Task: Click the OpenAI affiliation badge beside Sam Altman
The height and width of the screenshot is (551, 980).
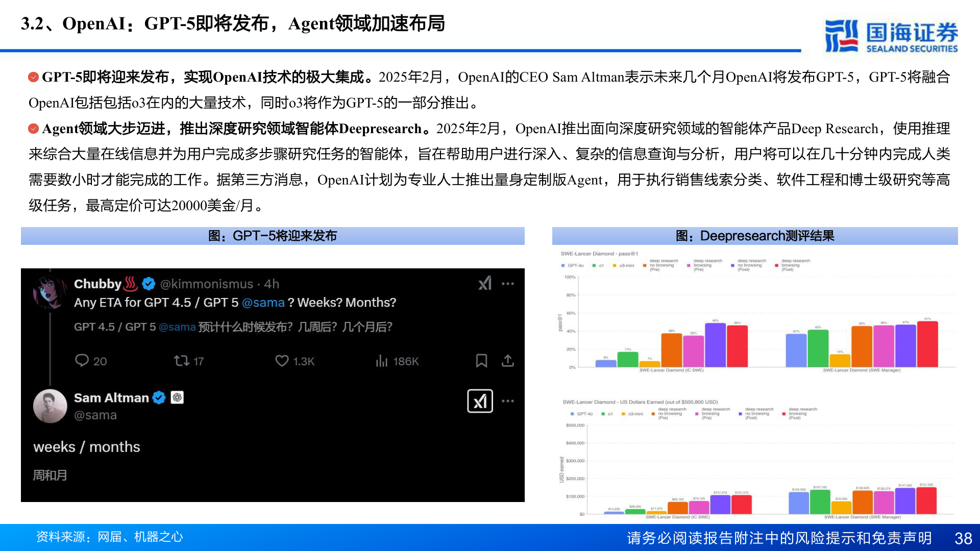Action: (x=177, y=397)
